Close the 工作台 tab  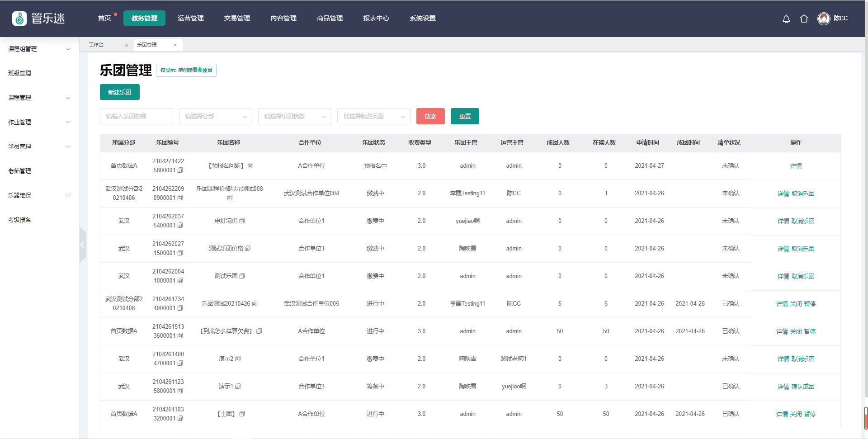127,45
